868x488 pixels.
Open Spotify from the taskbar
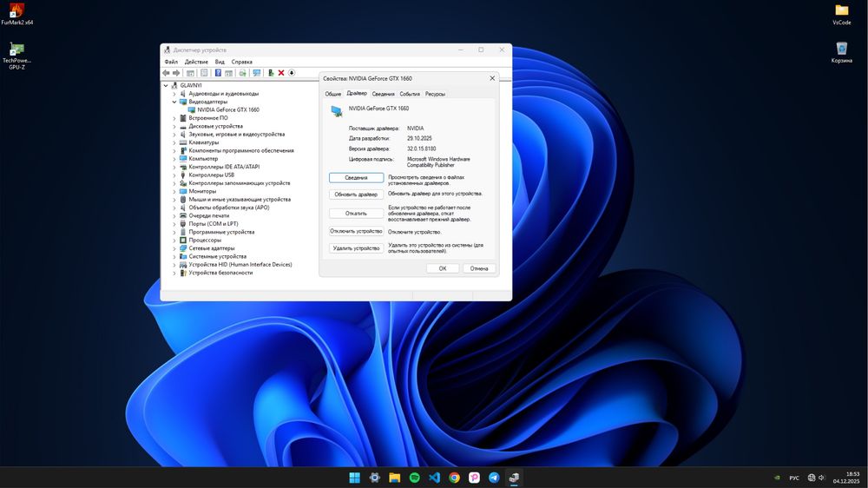click(x=415, y=478)
